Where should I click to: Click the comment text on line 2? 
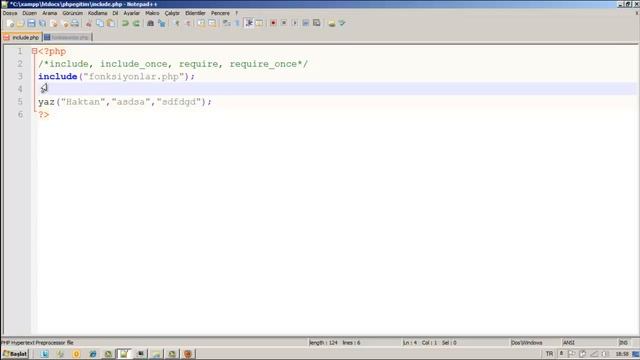[173, 64]
